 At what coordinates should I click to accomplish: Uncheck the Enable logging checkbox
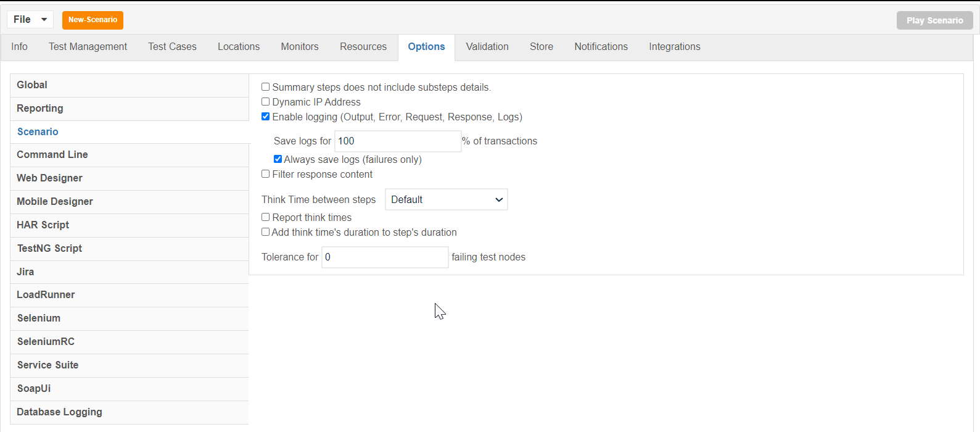pyautogui.click(x=266, y=117)
